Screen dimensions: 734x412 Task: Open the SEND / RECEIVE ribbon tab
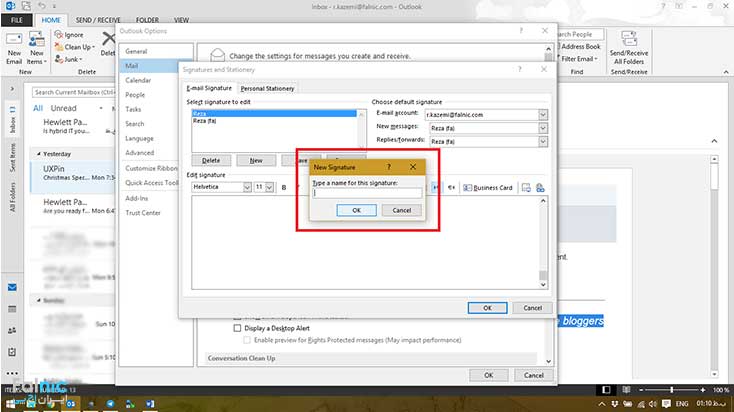click(96, 17)
